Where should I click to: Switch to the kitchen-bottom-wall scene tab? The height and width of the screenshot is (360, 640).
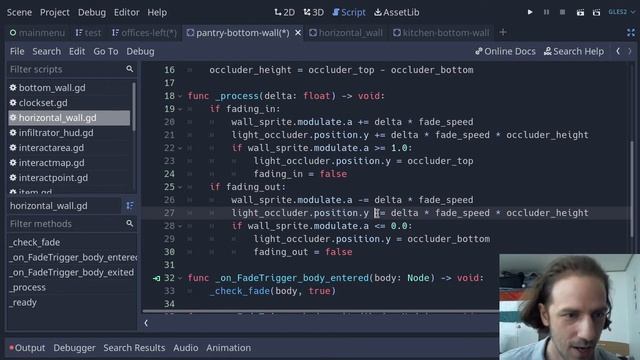[441, 33]
